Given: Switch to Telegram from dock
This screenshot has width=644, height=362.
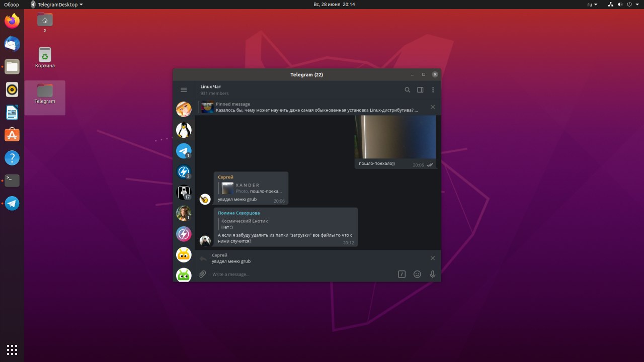Looking at the screenshot, I should [x=12, y=204].
